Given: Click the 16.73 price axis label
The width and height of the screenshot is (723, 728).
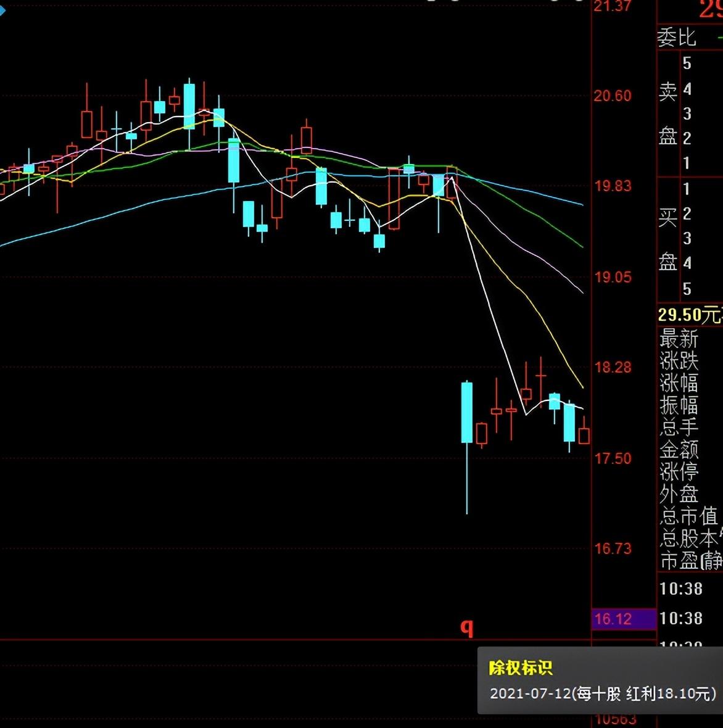Looking at the screenshot, I should (613, 549).
